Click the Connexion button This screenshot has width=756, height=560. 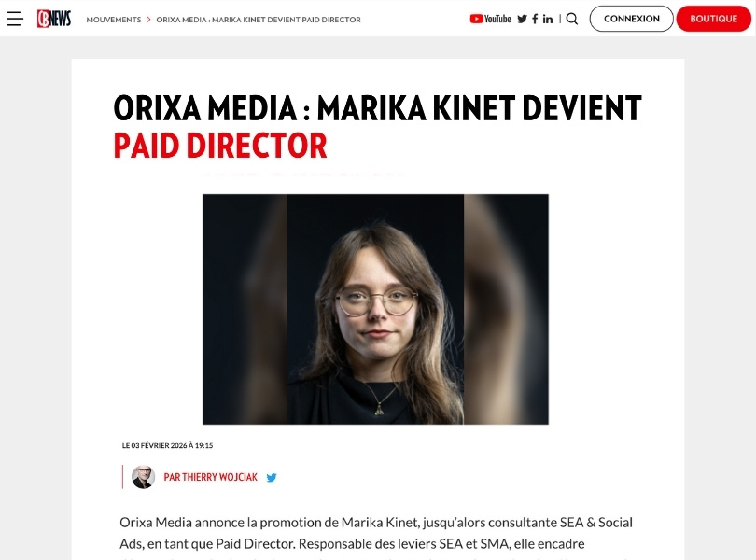pyautogui.click(x=632, y=19)
